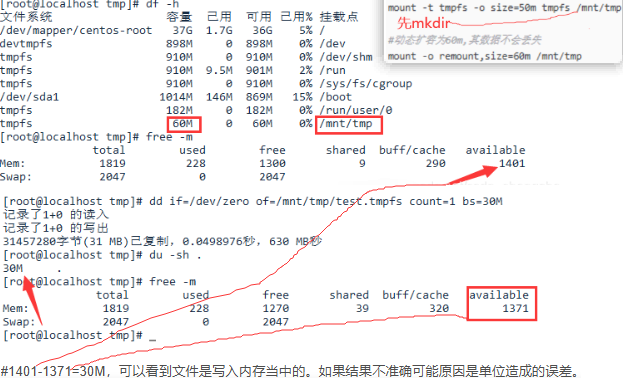Select the 已用% column header
This screenshot has height=378, width=623.
click(296, 17)
